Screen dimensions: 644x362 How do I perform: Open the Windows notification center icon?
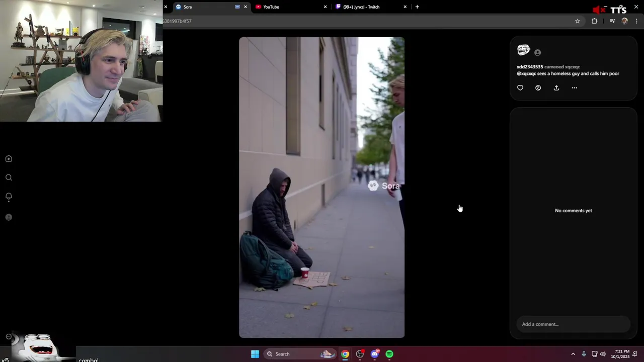pos(635,354)
